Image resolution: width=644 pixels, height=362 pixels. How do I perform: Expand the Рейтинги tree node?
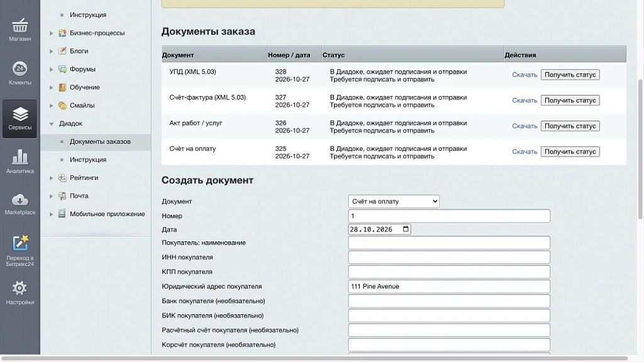click(x=52, y=178)
